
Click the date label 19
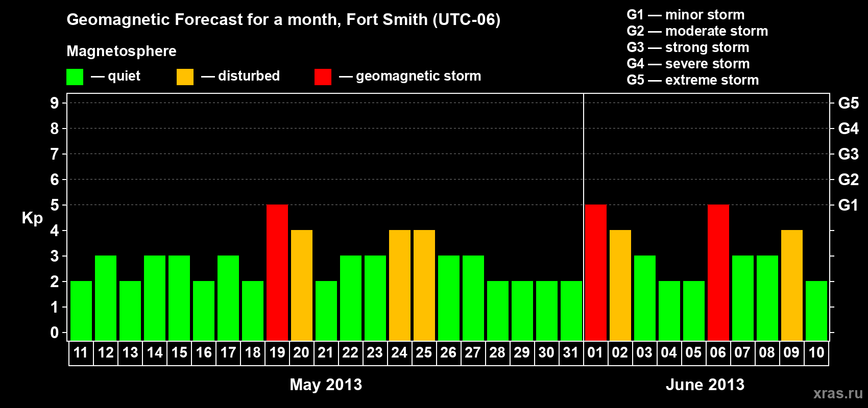[x=277, y=353]
